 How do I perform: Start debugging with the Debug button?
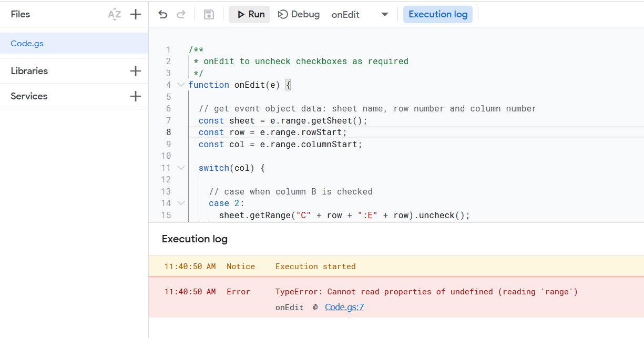[x=299, y=15]
